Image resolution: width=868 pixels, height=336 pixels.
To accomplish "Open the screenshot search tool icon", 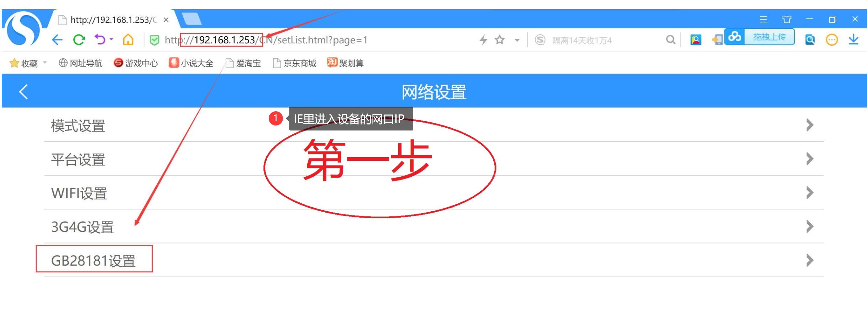I will point(810,39).
